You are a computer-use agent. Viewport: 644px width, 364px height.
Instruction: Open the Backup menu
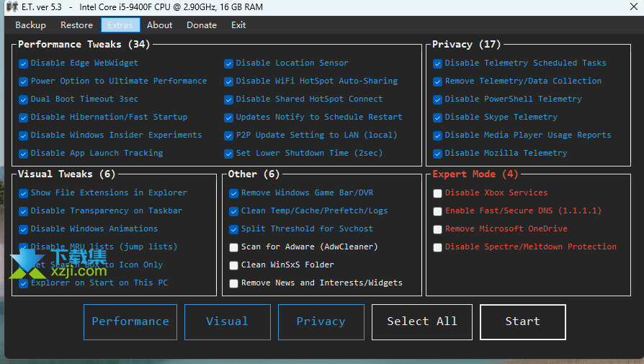tap(30, 25)
